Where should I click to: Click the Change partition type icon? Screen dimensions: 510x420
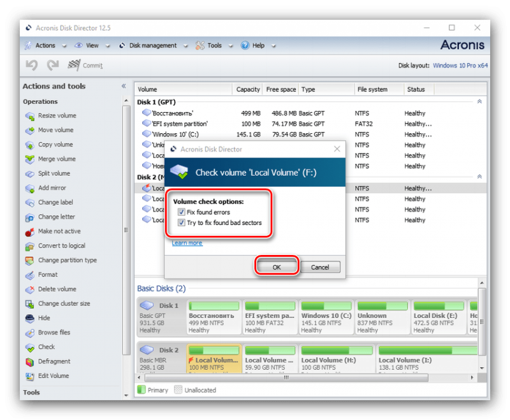coord(29,261)
